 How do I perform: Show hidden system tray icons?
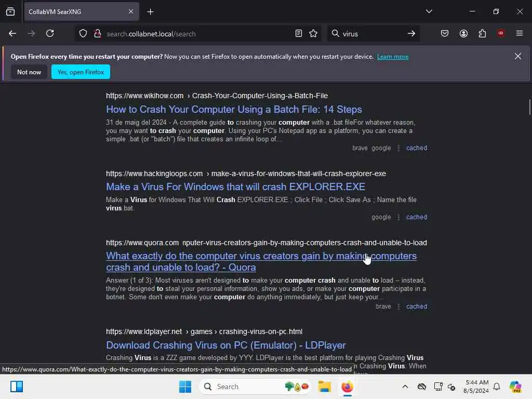(x=405, y=387)
